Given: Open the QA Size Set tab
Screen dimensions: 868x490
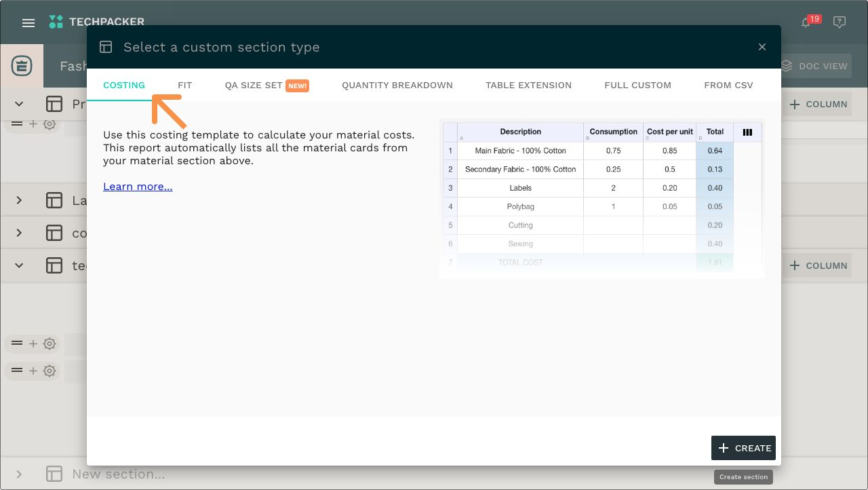Looking at the screenshot, I should tap(267, 85).
